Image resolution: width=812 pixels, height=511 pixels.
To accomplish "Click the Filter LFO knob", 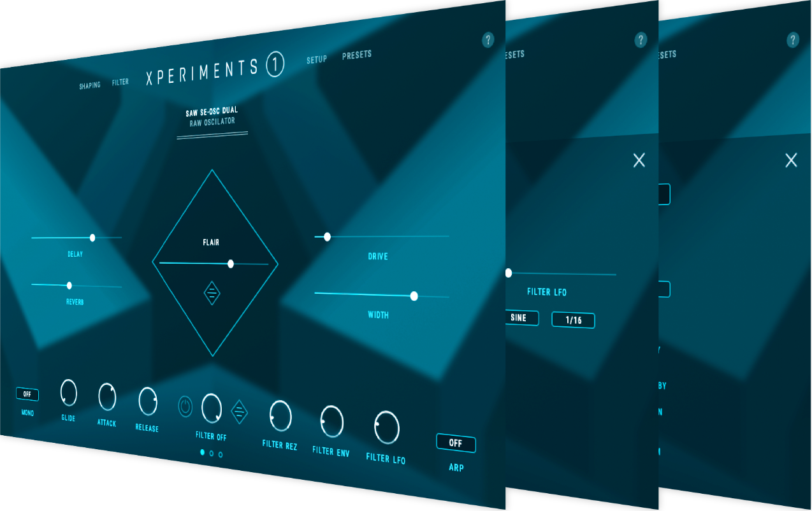I will tap(387, 428).
